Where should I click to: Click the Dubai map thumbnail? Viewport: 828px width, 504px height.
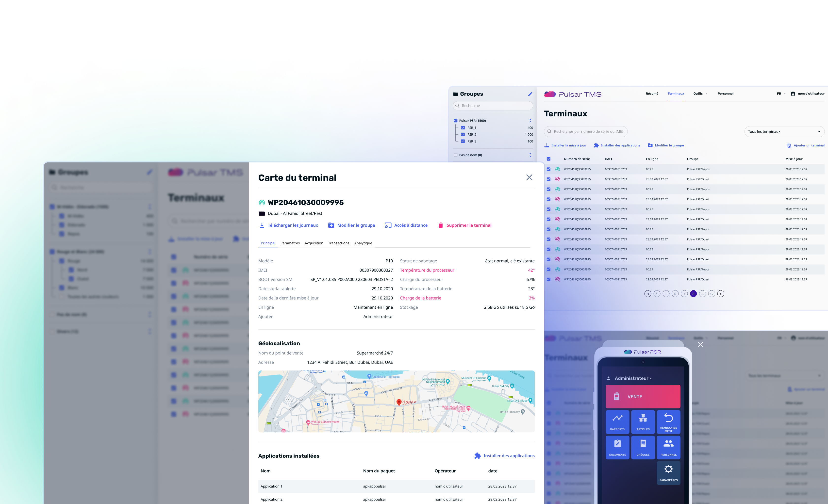[x=396, y=401]
